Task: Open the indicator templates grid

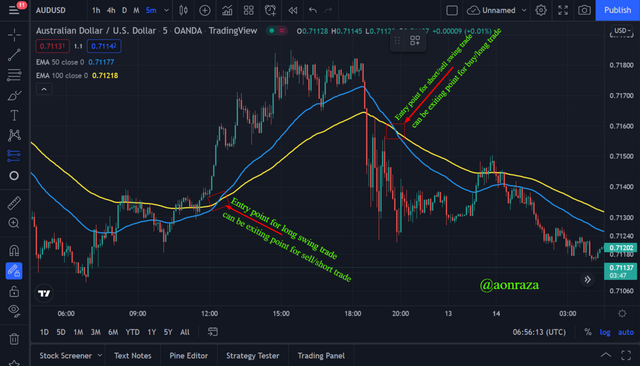Action: pyautogui.click(x=249, y=10)
